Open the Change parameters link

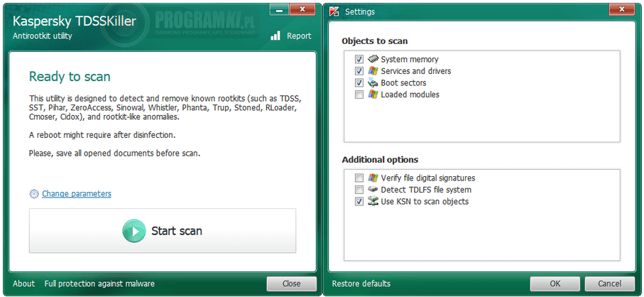77,193
